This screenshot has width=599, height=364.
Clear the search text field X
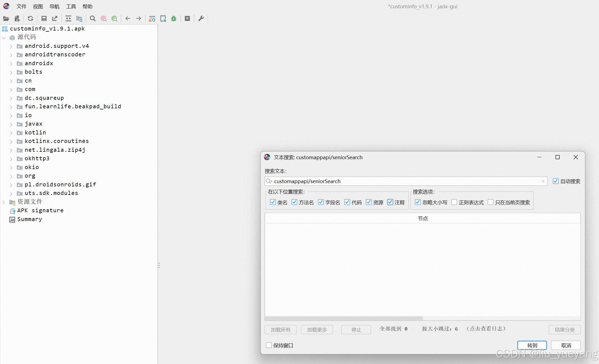(x=543, y=181)
